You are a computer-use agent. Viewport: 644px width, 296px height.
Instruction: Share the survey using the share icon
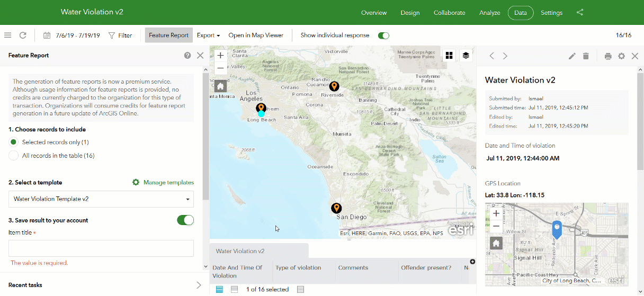pos(580,12)
